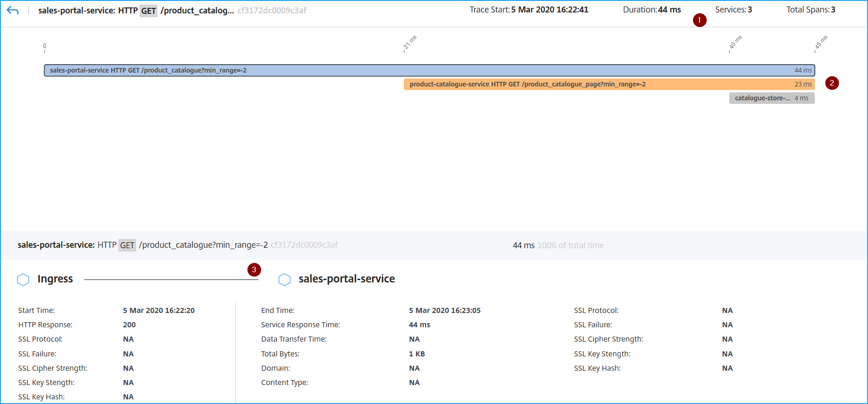868x404 pixels.
Task: Click the Data Transfer Time label
Action: coord(294,339)
